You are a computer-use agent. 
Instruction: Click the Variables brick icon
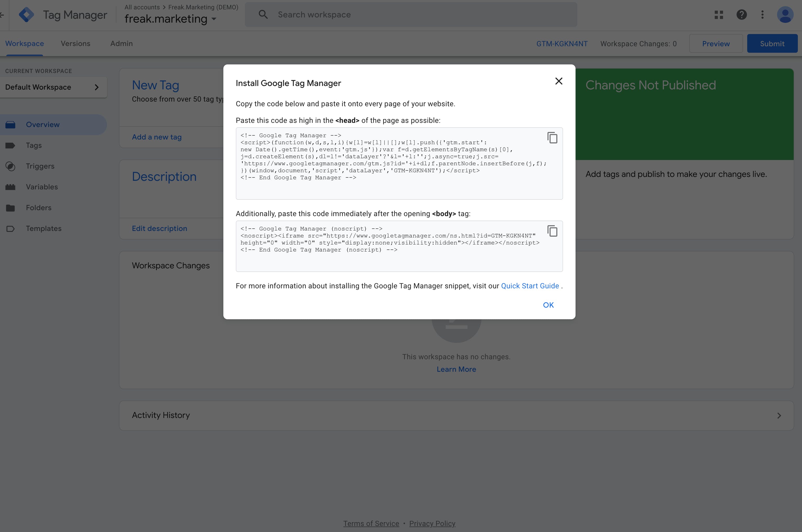click(x=10, y=187)
